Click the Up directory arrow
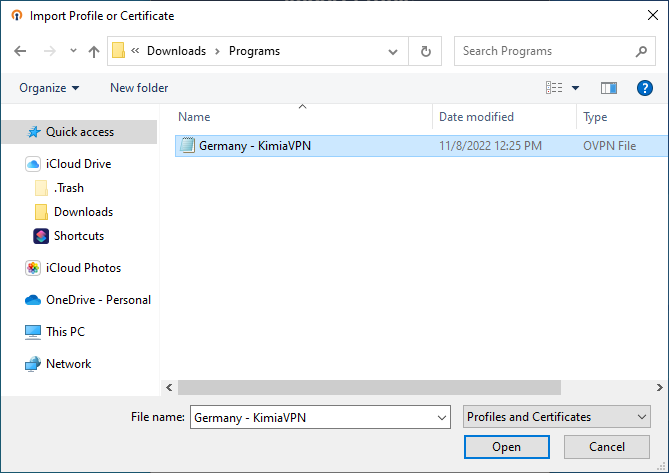 coord(94,51)
